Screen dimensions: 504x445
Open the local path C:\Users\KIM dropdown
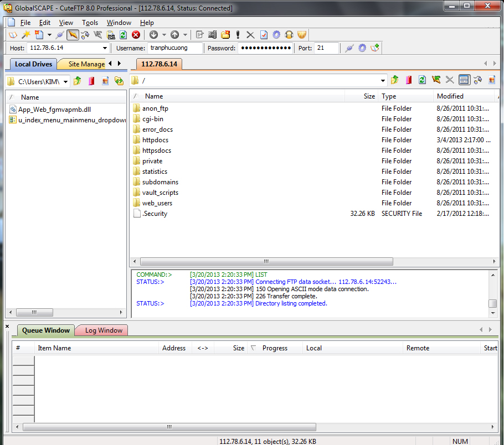[65, 81]
